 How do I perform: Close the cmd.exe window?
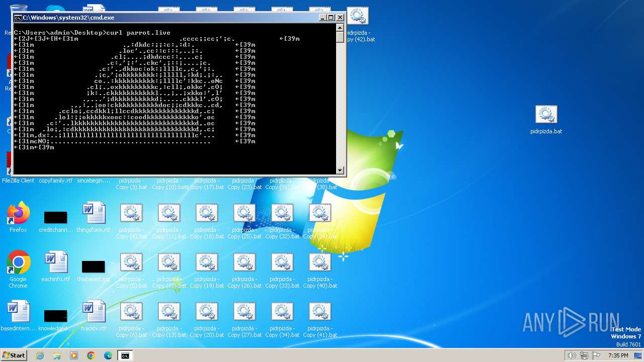(340, 18)
